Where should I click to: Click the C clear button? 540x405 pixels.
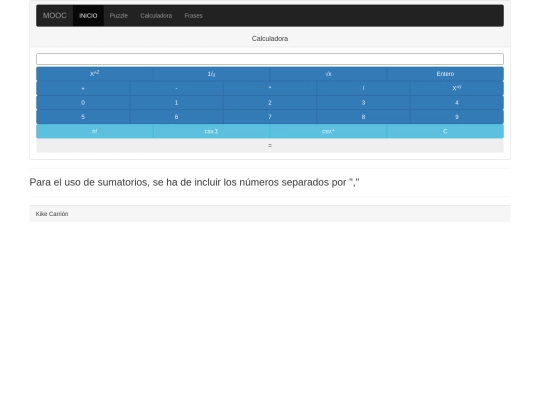point(445,131)
